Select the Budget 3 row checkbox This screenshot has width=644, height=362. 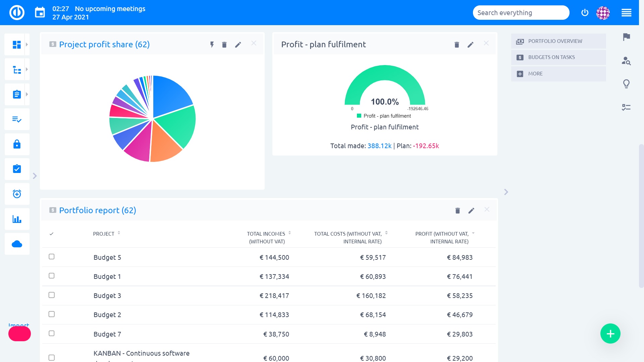click(51, 295)
